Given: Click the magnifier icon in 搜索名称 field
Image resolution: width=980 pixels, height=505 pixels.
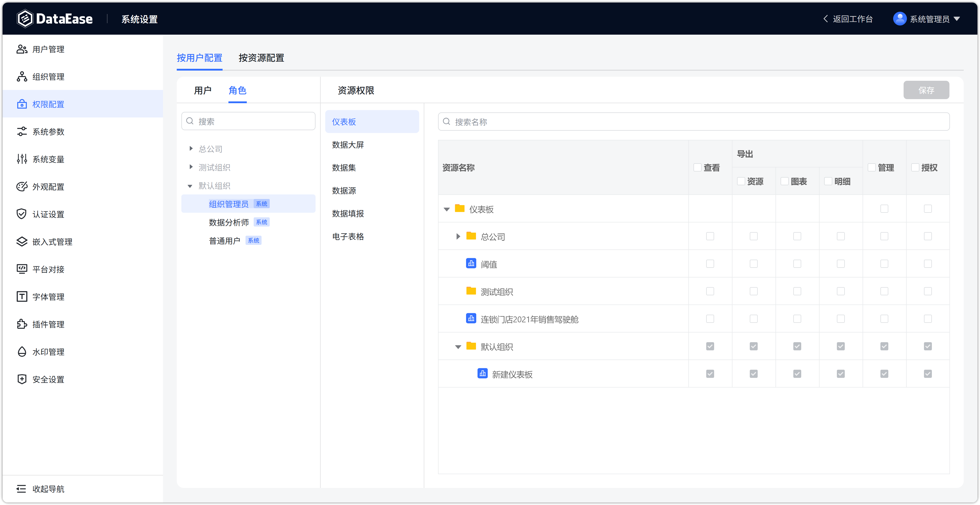Looking at the screenshot, I should tap(447, 121).
